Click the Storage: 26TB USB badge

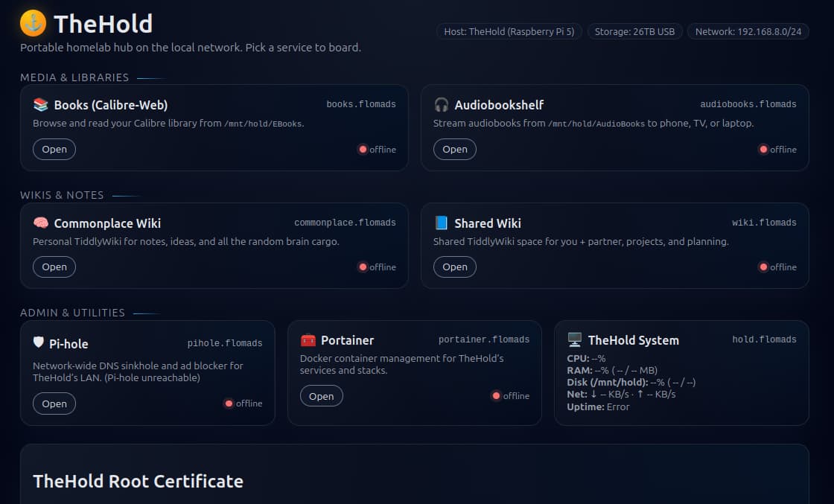click(635, 31)
